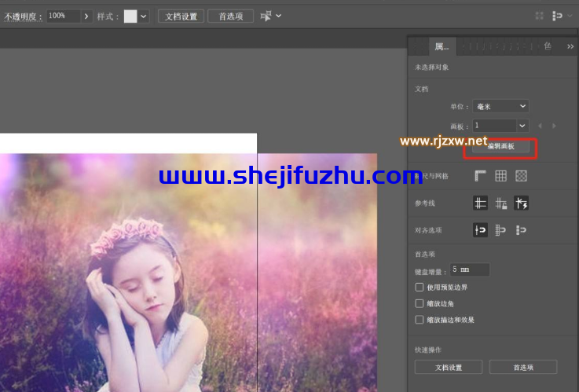Enable 缩放描边和效果 checkbox

[x=420, y=320]
